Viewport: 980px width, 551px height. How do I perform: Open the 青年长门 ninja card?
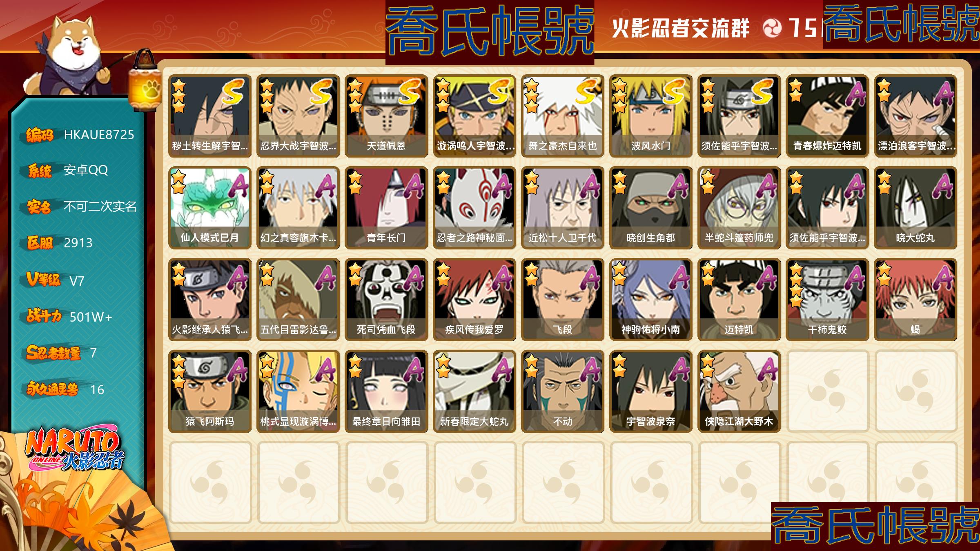(x=386, y=208)
